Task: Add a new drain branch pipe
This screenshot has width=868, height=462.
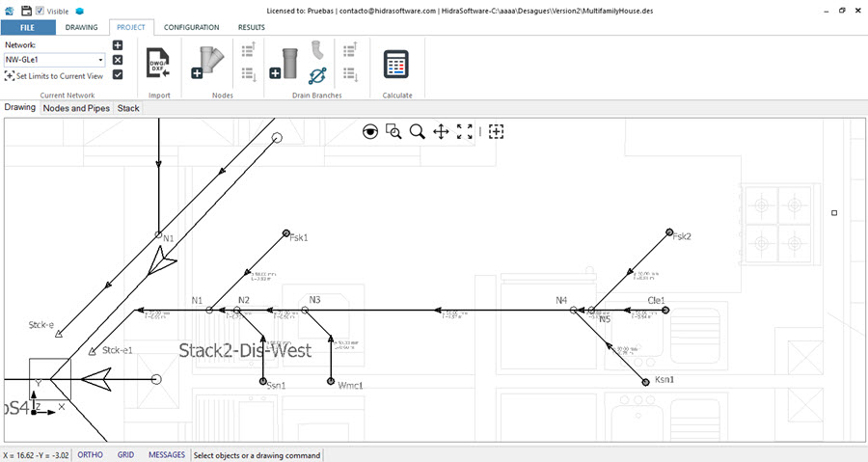Action: point(287,64)
